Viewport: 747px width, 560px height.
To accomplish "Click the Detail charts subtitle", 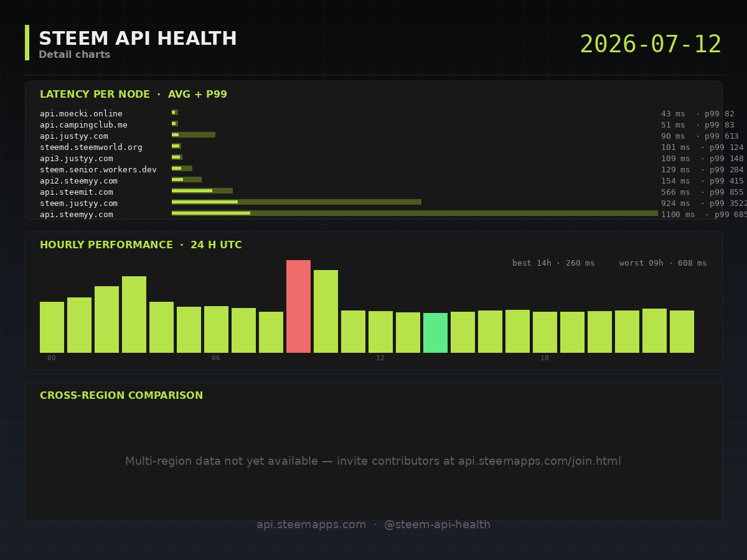I will point(75,55).
